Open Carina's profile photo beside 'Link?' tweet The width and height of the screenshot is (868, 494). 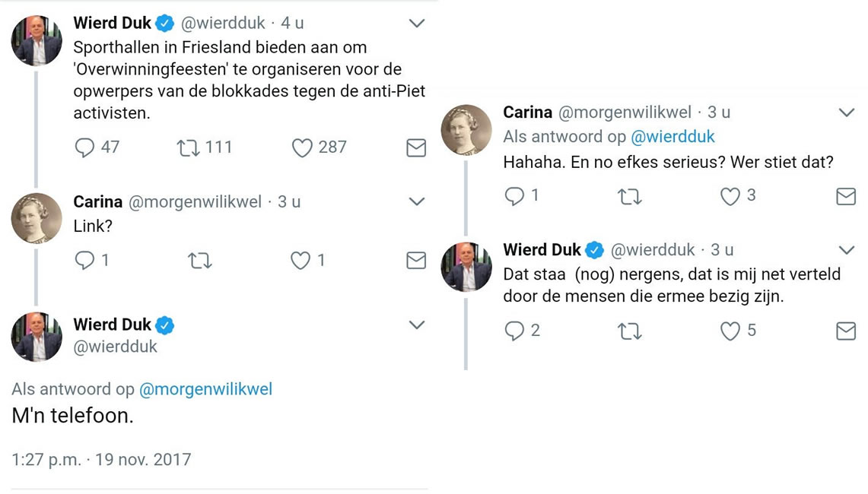[x=37, y=218]
